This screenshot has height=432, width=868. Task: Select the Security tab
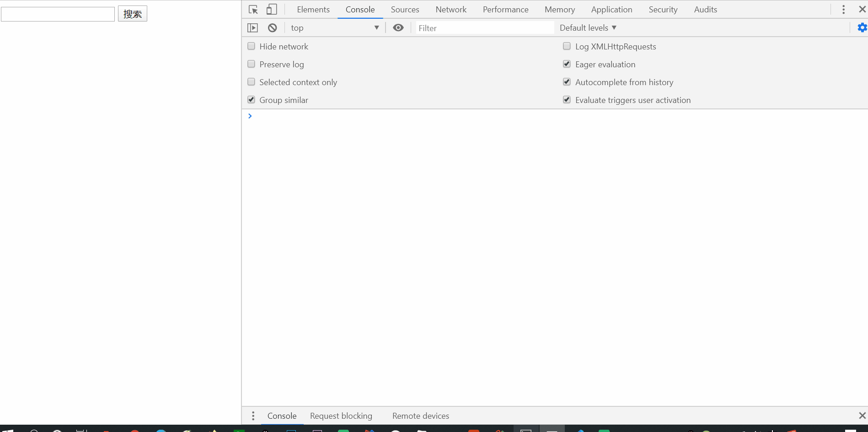click(663, 10)
